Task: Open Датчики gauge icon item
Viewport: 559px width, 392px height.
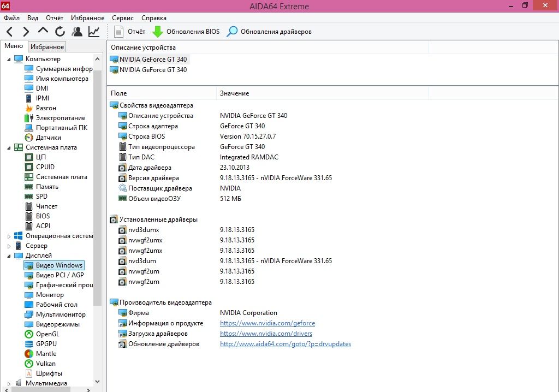Action: click(29, 138)
